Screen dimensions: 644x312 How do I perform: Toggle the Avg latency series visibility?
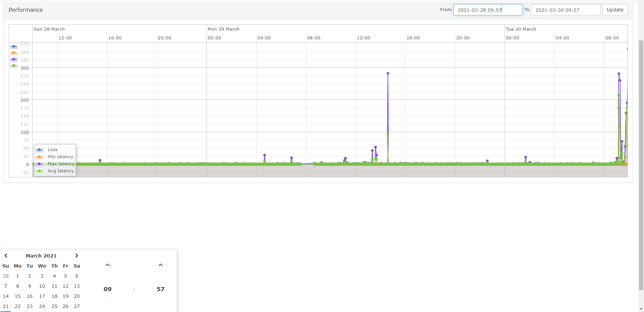click(61, 171)
